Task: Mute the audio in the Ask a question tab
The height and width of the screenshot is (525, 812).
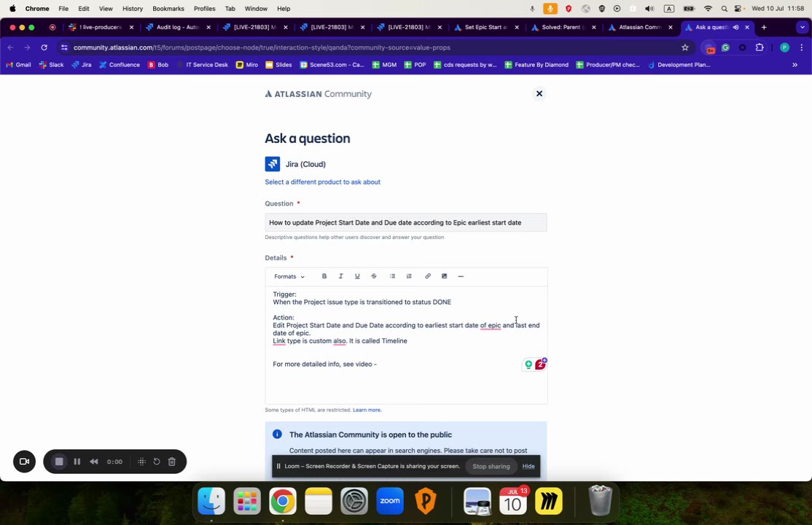Action: pyautogui.click(x=736, y=28)
